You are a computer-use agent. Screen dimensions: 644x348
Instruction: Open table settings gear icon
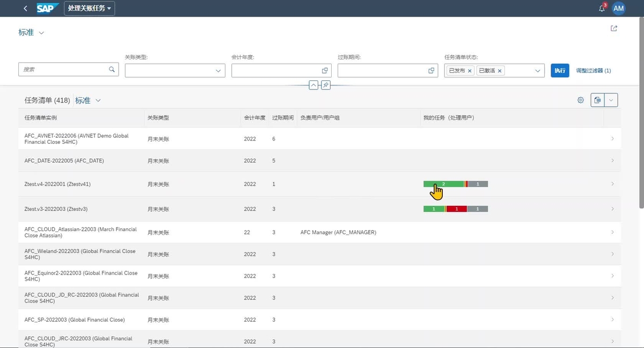click(581, 100)
